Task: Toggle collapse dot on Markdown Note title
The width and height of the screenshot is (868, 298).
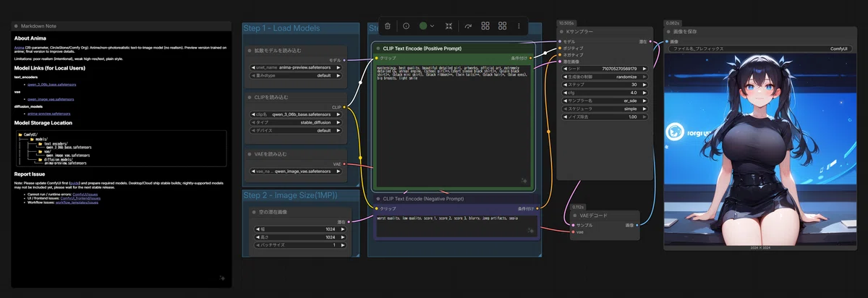Action: click(17, 26)
